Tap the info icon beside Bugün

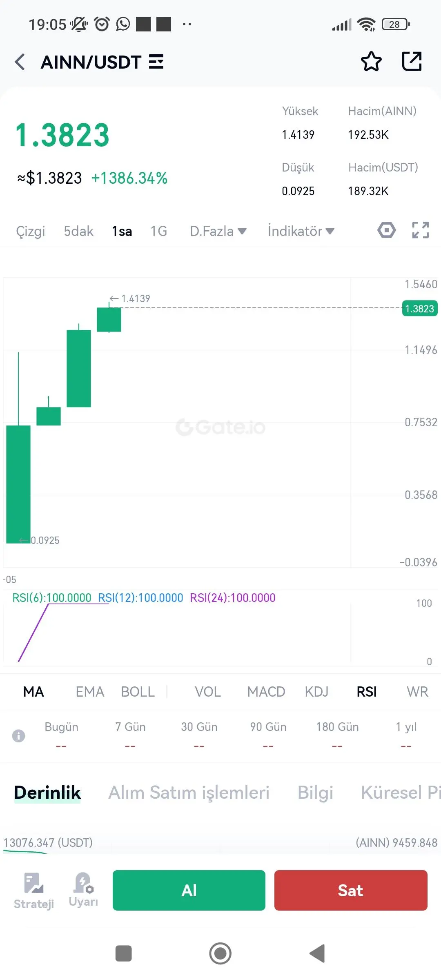pos(18,736)
